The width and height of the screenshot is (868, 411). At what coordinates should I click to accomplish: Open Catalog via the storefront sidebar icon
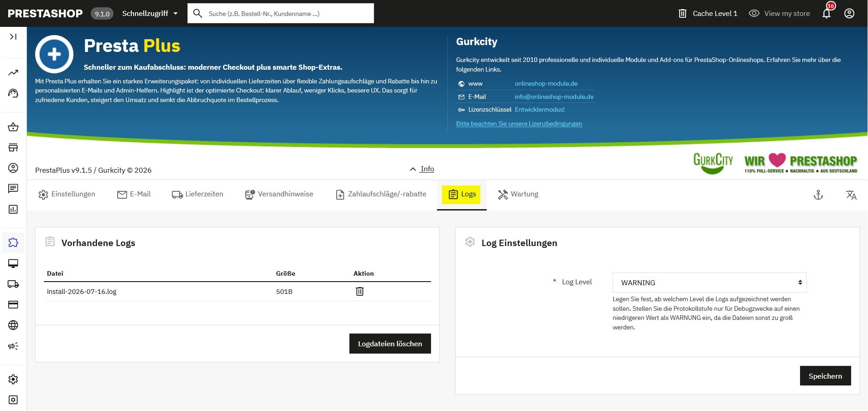pyautogui.click(x=13, y=147)
